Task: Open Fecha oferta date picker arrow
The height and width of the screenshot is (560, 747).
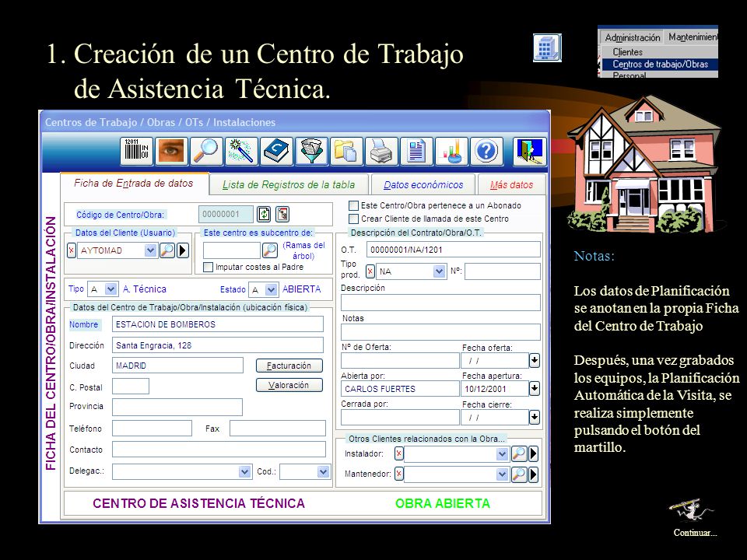Action: (535, 360)
